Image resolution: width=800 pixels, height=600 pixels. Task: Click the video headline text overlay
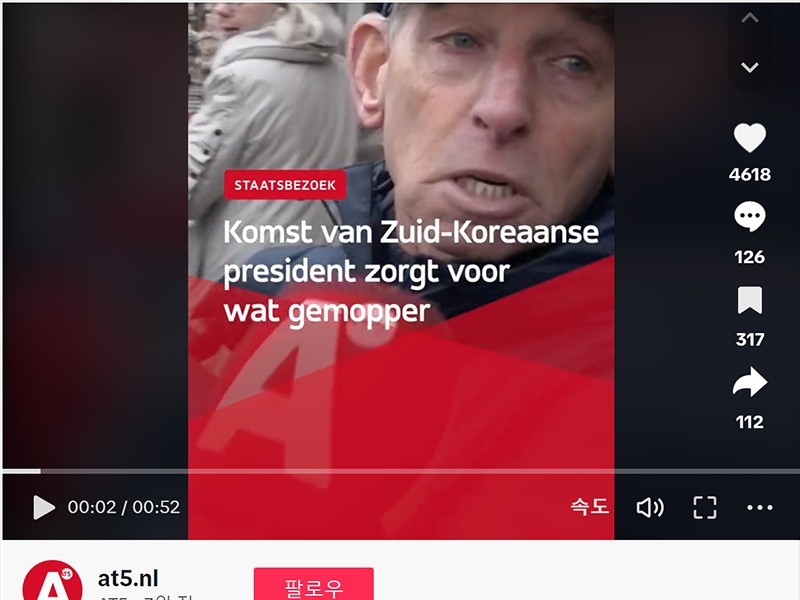pyautogui.click(x=411, y=271)
